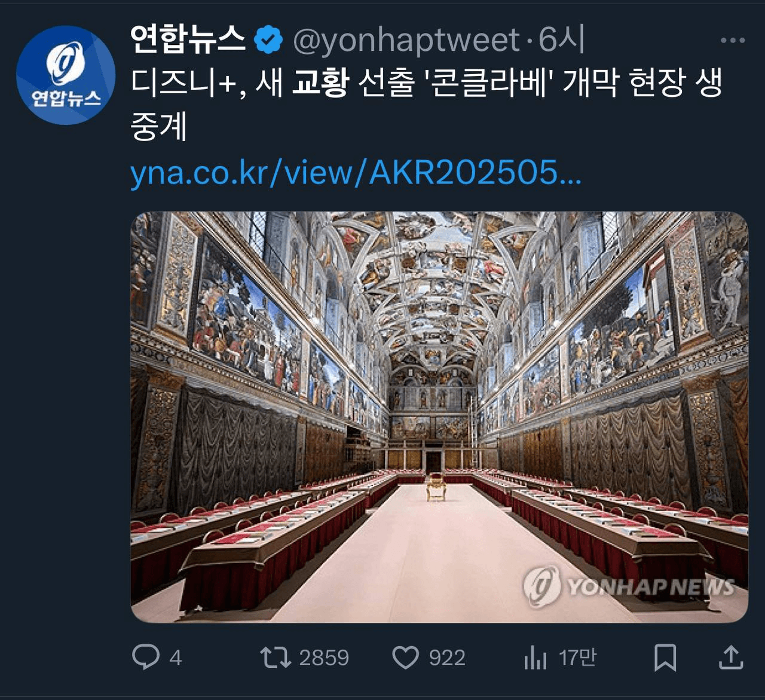
Task: Click the blue verified badge
Action: 268,40
